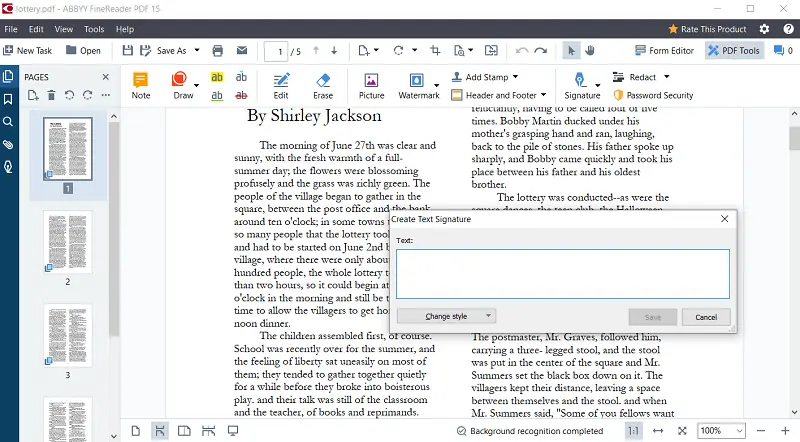The width and height of the screenshot is (800, 442).
Task: Select the strikethrough text markup tool
Action: [241, 95]
